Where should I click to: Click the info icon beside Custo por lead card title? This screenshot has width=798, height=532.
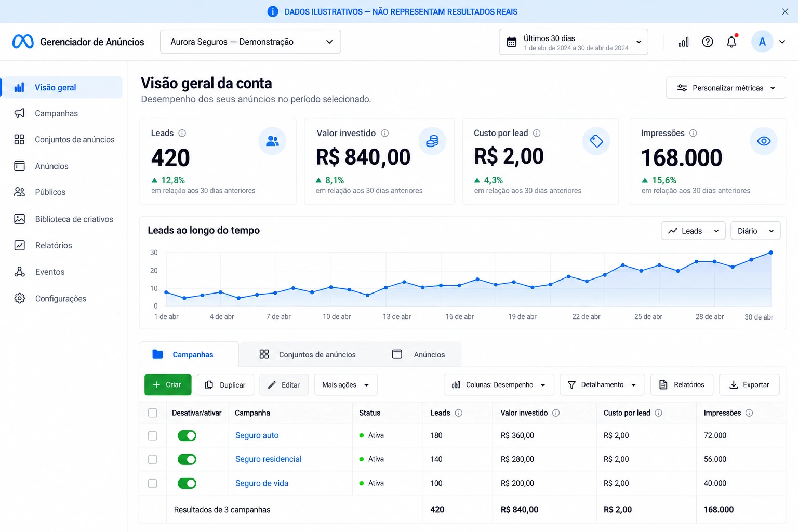(537, 133)
